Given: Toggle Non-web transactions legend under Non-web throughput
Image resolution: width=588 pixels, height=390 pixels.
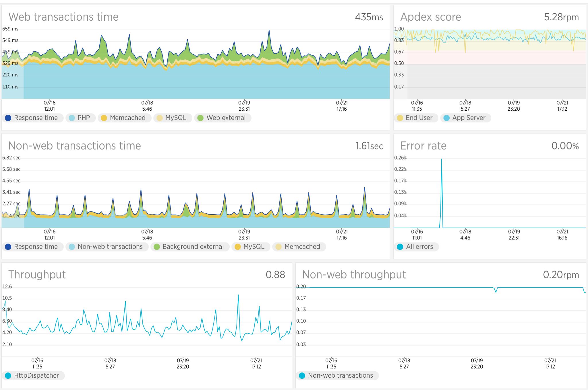Looking at the screenshot, I should (x=337, y=375).
